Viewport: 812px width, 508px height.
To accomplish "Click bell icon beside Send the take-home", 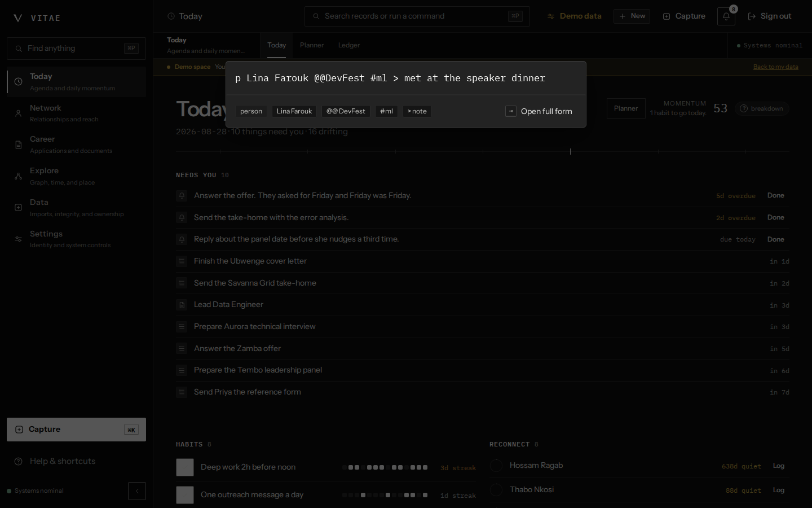I will tap(182, 217).
